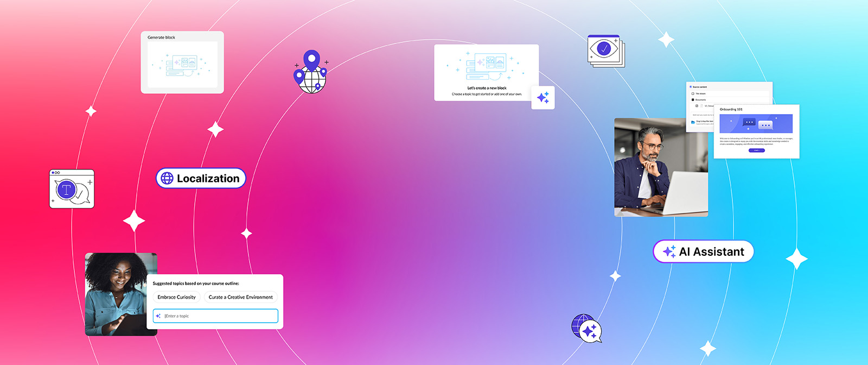
Task: Toggle the checkbox beside the listed document file
Action: pos(697,106)
